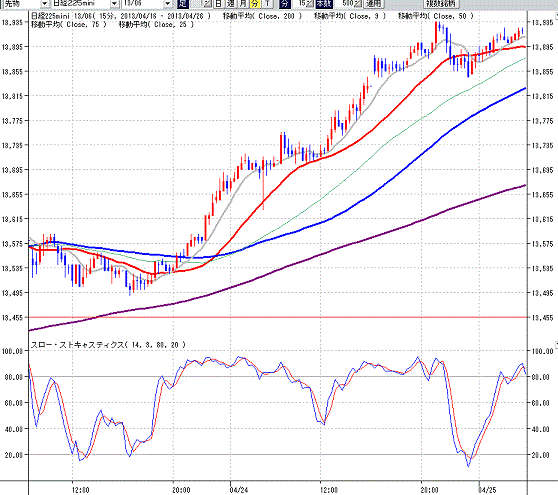Click the 500 bar count field
The height and width of the screenshot is (495, 558).
(343, 4)
